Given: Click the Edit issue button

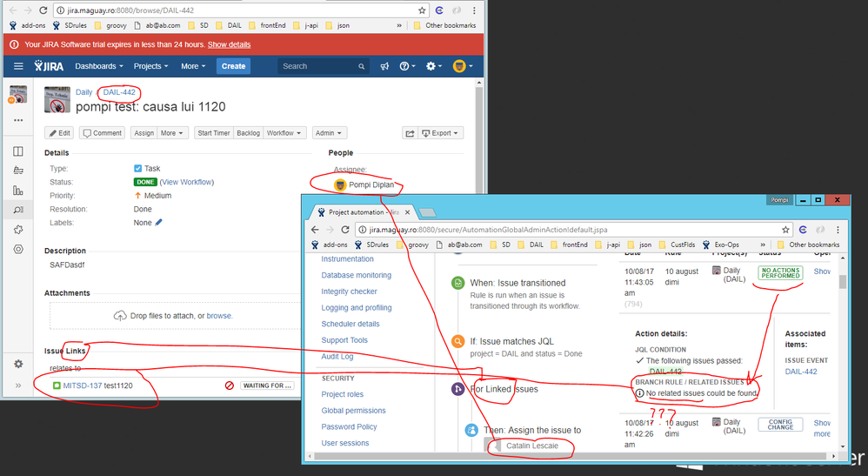Looking at the screenshot, I should pos(60,133).
